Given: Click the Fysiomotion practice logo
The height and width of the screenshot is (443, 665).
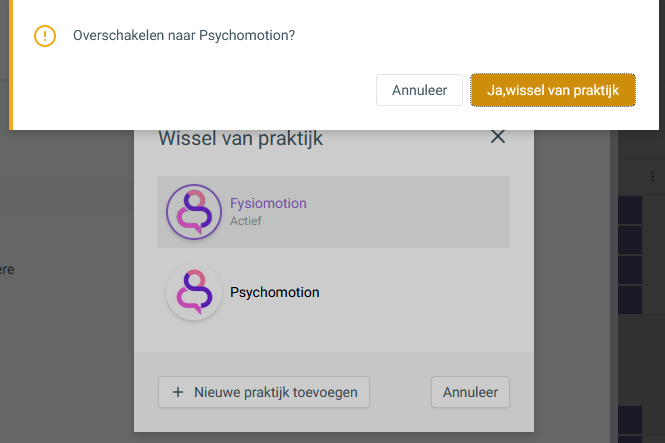Looking at the screenshot, I should click(194, 212).
